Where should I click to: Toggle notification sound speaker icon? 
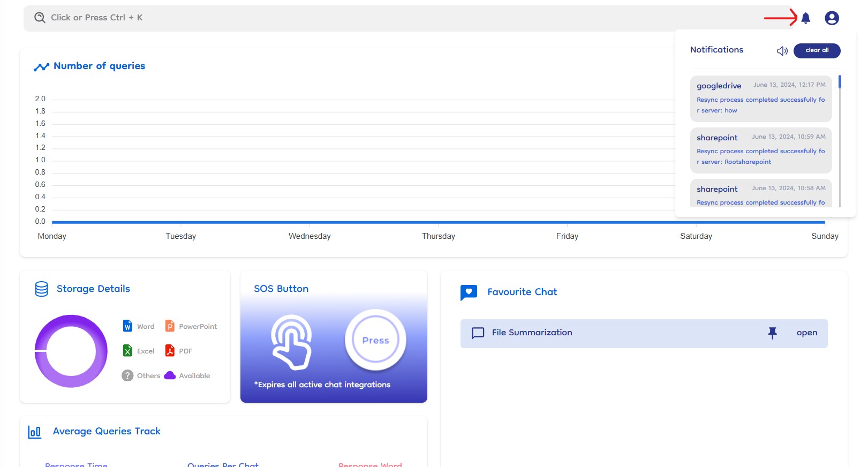point(782,51)
